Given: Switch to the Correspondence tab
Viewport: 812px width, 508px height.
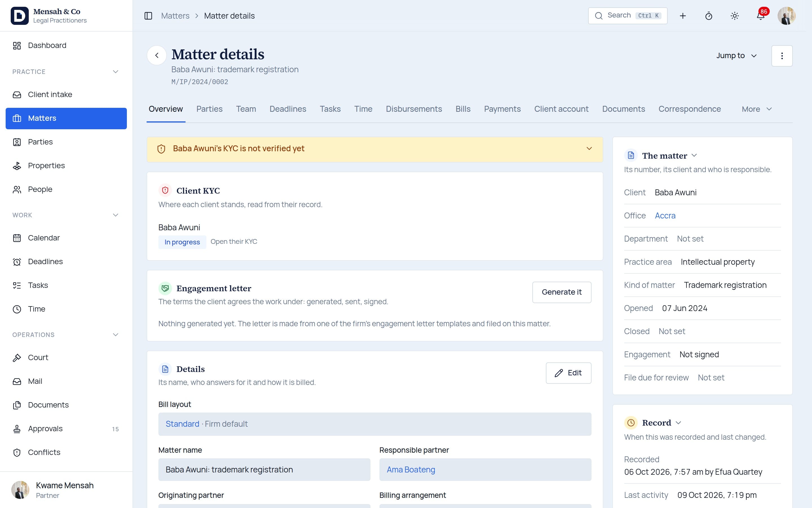Looking at the screenshot, I should (x=690, y=109).
